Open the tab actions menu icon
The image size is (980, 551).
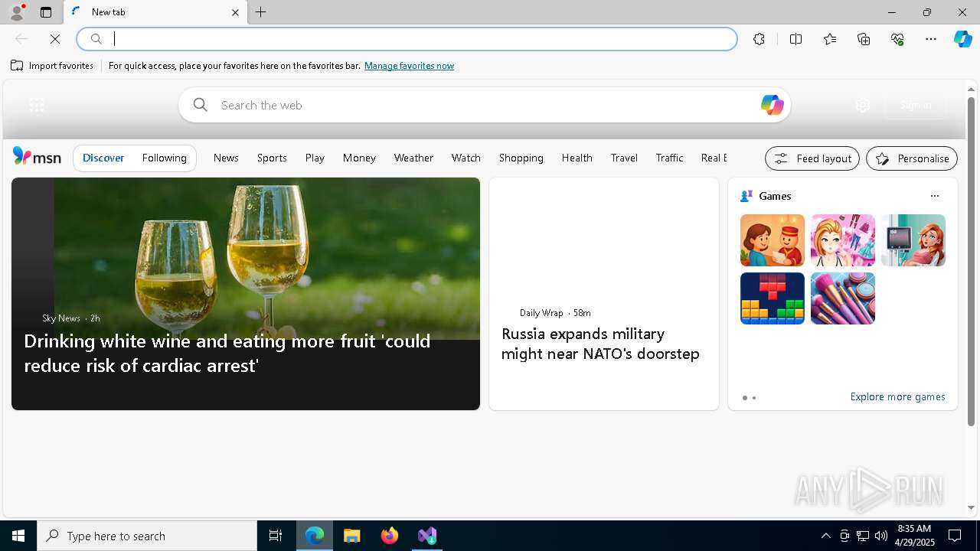tap(46, 12)
